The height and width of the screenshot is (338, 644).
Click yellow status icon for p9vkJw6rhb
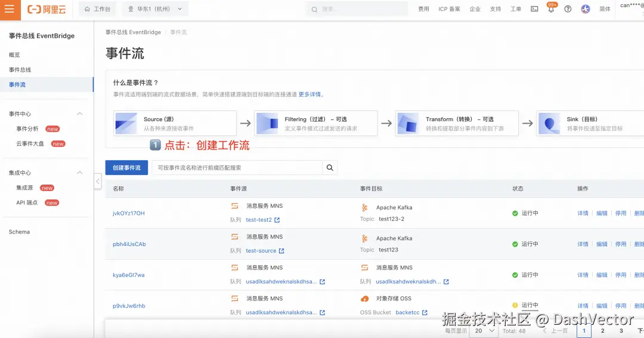(x=515, y=305)
